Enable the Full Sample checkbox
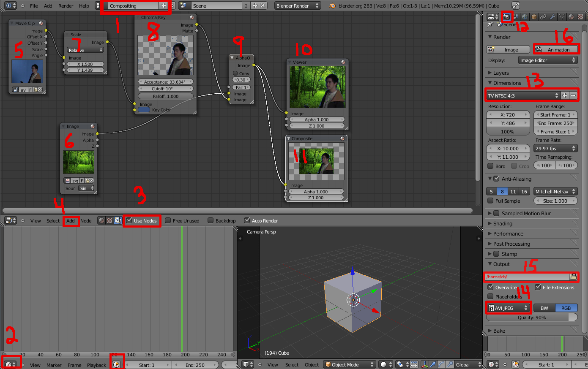The image size is (588, 369). 490,201
